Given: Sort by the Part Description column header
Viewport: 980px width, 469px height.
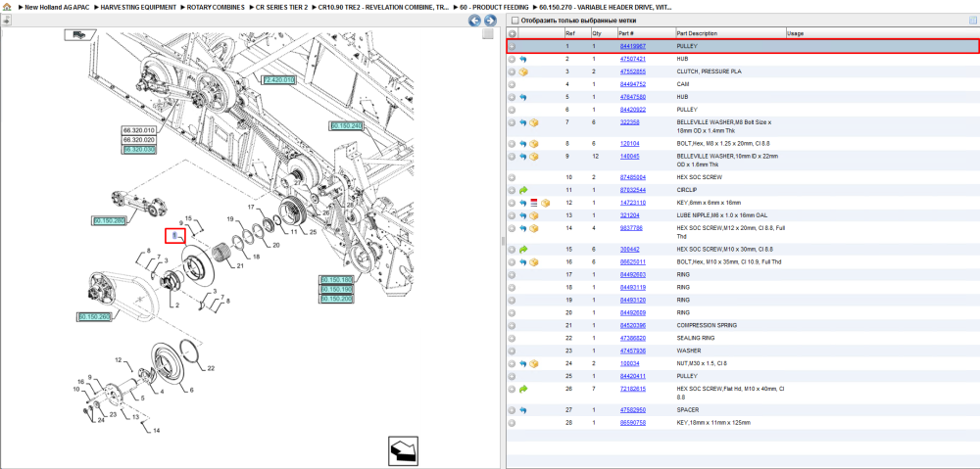Looking at the screenshot, I should tap(697, 33).
